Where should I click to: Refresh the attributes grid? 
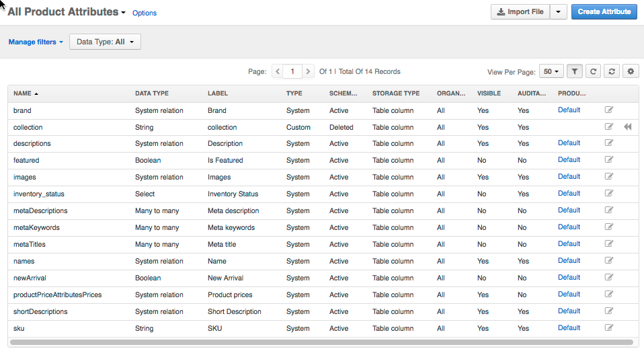coord(593,71)
